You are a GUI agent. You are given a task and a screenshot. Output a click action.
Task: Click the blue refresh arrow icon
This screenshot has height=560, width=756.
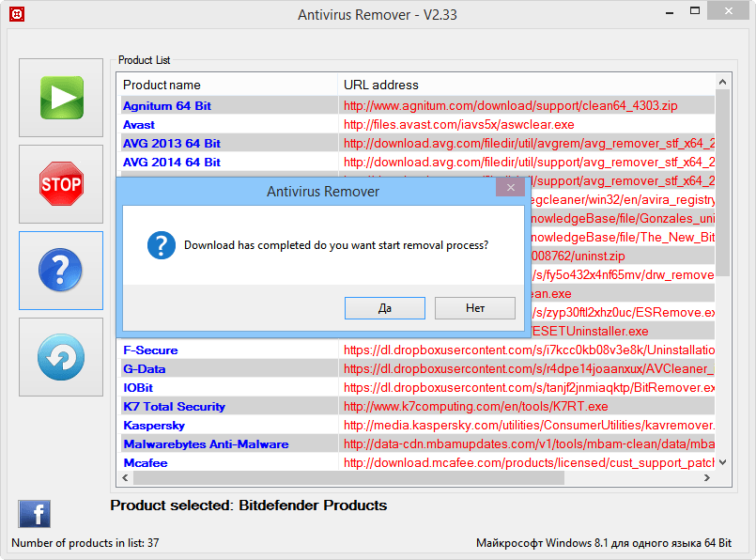61,358
